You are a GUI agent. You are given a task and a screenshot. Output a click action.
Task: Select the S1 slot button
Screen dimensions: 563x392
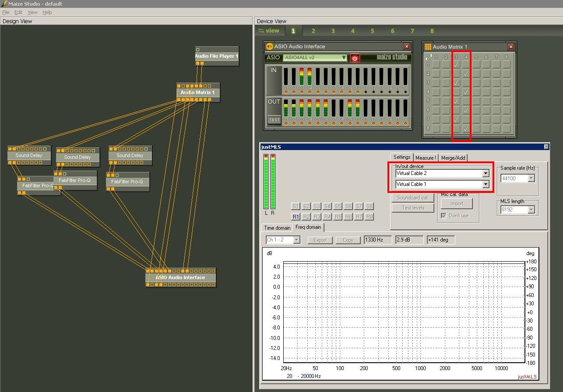296,206
